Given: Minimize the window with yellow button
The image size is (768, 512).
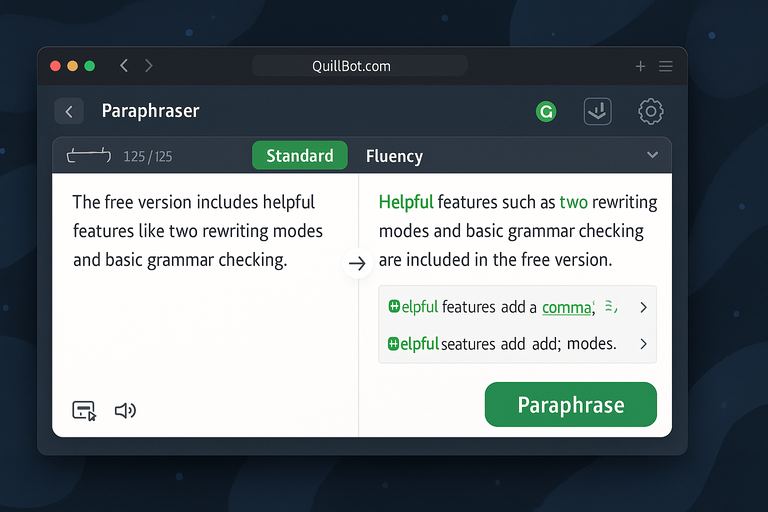Looking at the screenshot, I should pyautogui.click(x=72, y=66).
